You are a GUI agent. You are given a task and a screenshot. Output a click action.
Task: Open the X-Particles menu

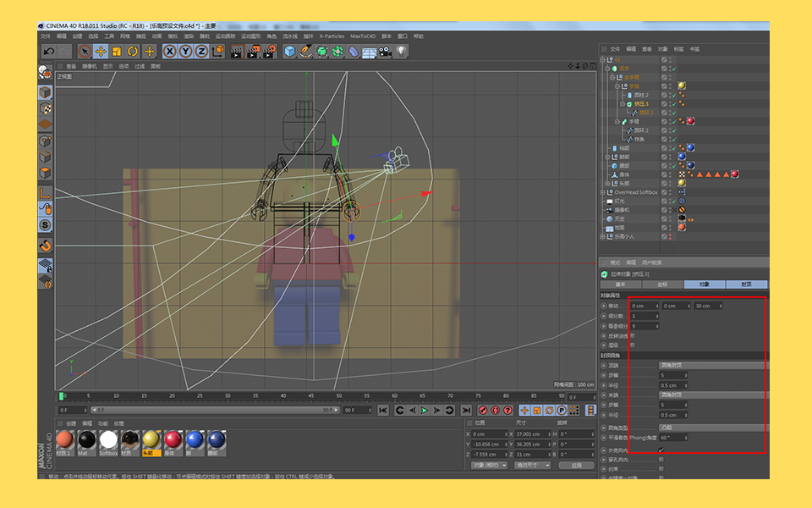332,36
